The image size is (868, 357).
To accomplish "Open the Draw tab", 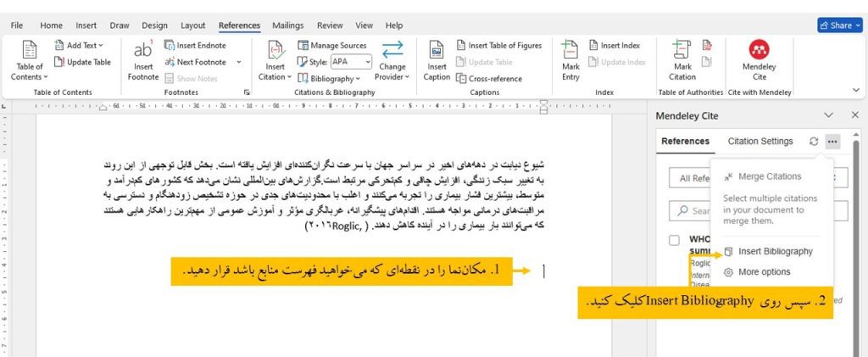I will click(x=119, y=25).
